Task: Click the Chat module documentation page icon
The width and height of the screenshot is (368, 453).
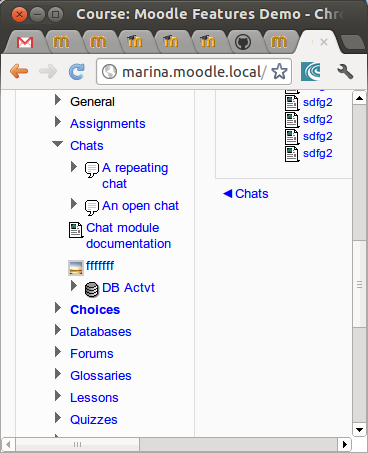Action: (76, 230)
